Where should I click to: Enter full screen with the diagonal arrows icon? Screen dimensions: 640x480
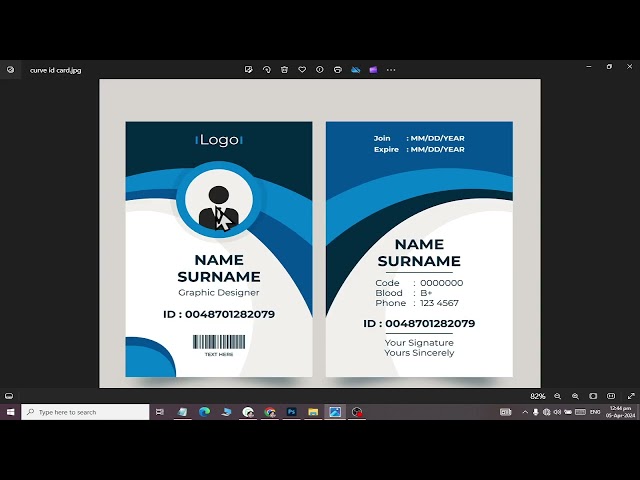tap(631, 396)
